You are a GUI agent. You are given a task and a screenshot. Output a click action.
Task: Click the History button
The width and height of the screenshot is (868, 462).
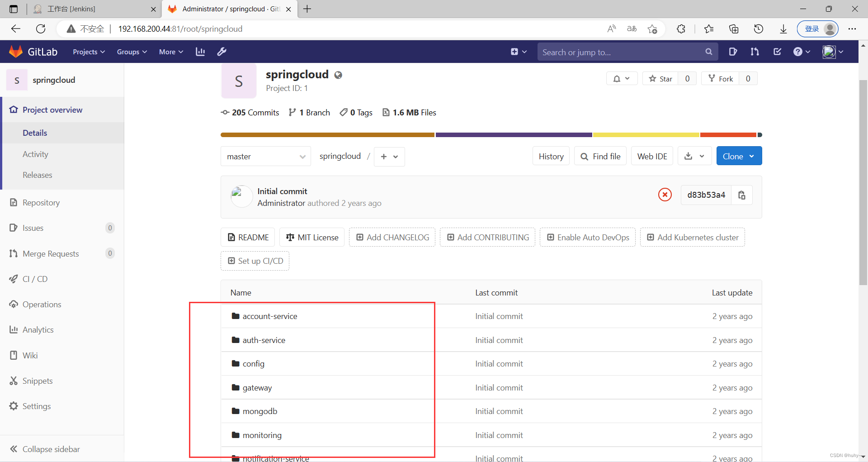[x=551, y=156]
